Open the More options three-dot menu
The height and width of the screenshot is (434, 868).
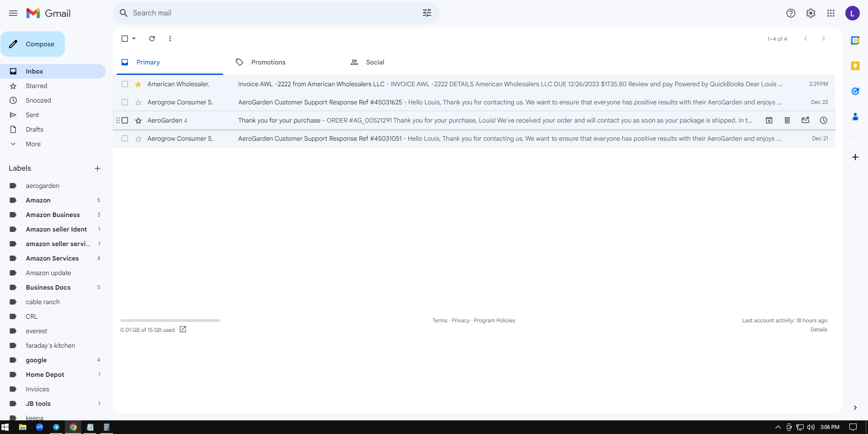[x=170, y=39]
